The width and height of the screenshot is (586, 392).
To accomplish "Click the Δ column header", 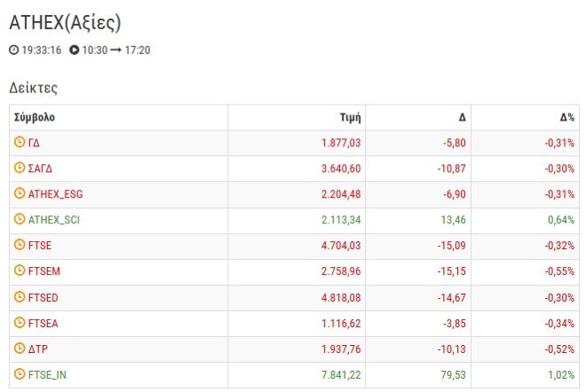I will (462, 117).
